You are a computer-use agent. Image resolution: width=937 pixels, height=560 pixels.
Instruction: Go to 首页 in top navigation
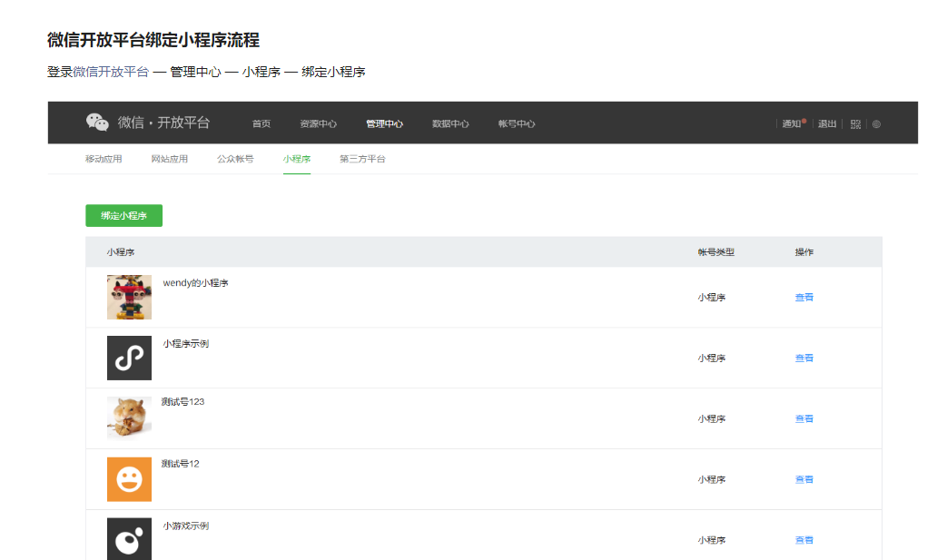click(261, 123)
